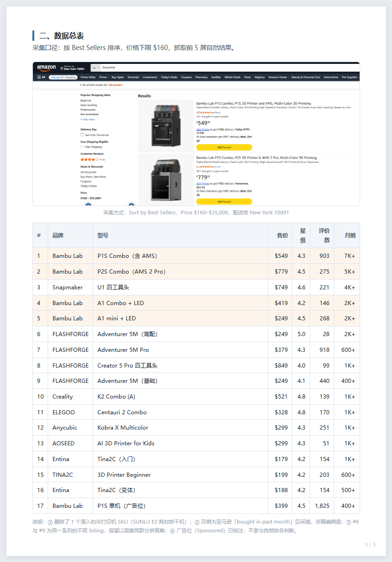This screenshot has width=392, height=562.
Task: Open the Amazon Home dropdown in nav bar
Action: [278, 77]
